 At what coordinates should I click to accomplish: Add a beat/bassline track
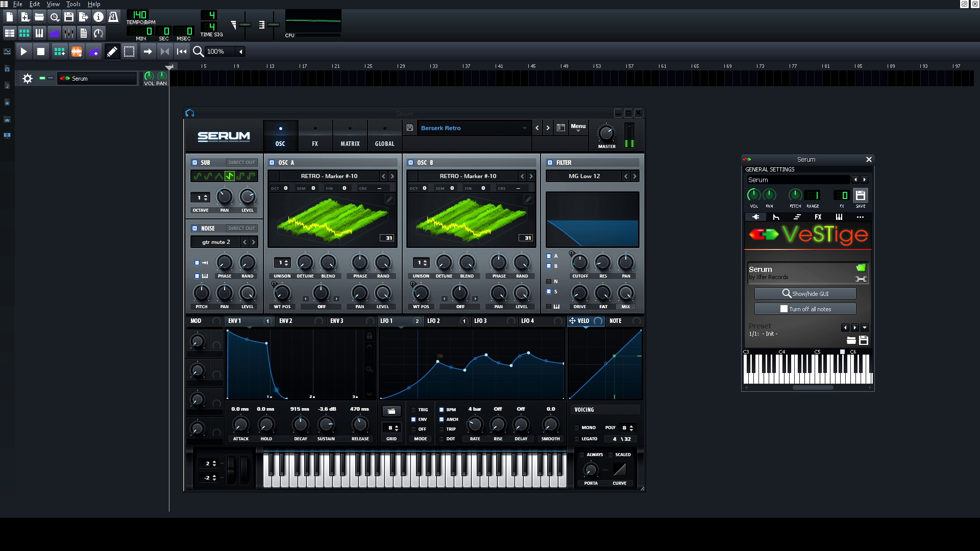coord(60,52)
